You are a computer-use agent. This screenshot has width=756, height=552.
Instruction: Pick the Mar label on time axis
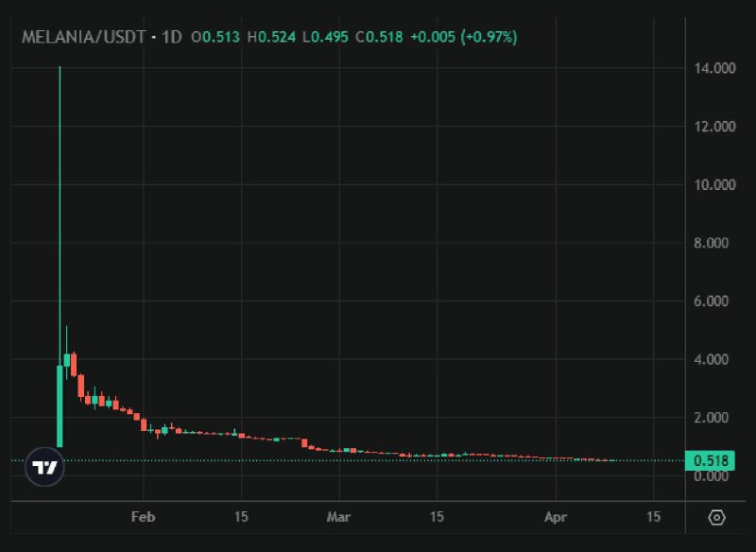tap(338, 517)
